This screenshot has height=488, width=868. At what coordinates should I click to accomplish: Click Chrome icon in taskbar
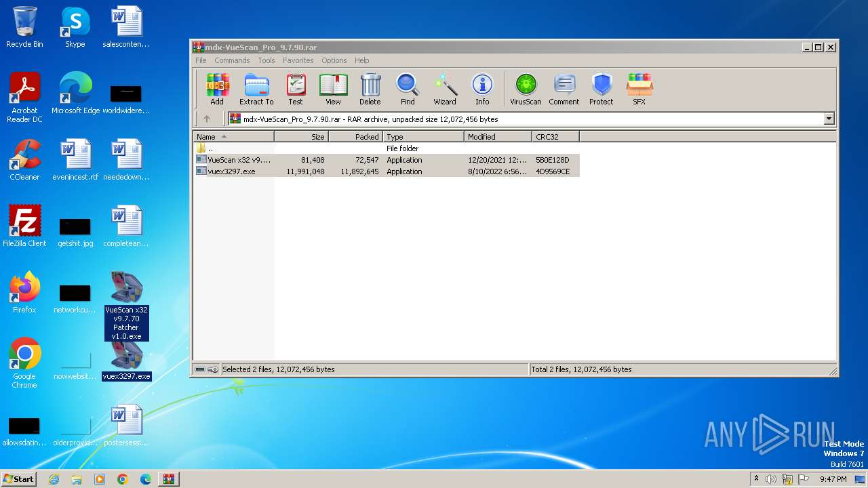(x=123, y=479)
